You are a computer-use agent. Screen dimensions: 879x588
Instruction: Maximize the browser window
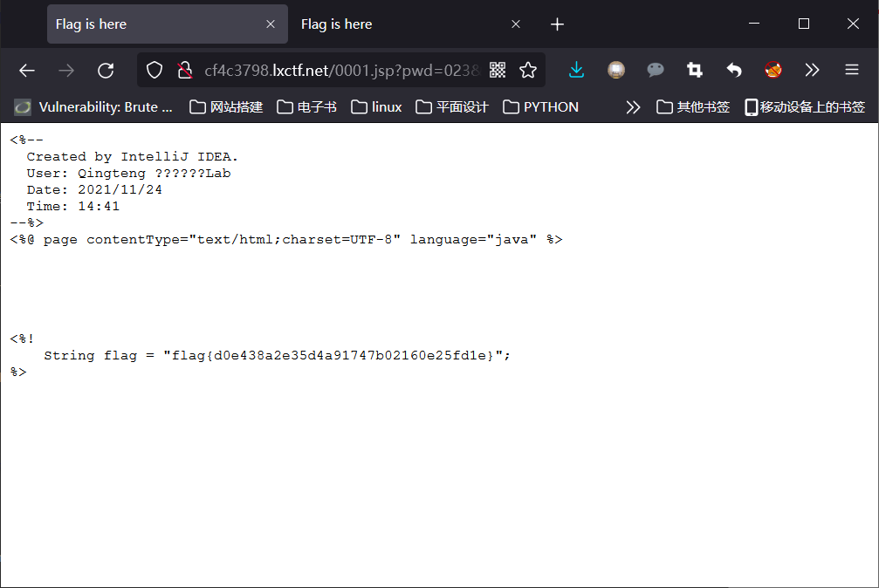click(803, 24)
